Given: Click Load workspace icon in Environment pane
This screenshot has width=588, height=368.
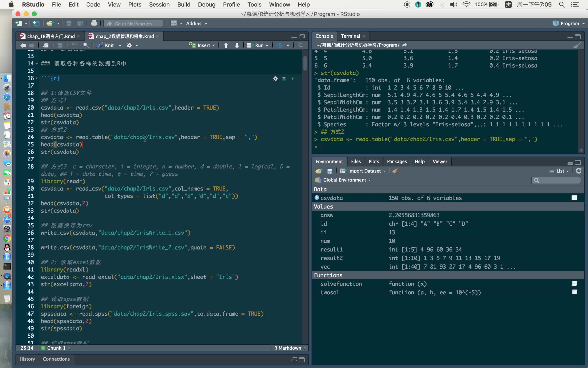Looking at the screenshot, I should click(x=319, y=171).
